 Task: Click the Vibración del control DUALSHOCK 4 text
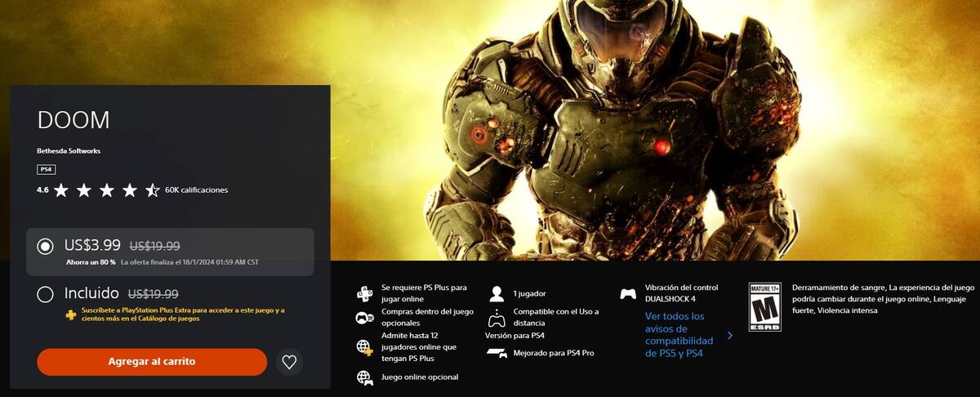[x=682, y=293]
